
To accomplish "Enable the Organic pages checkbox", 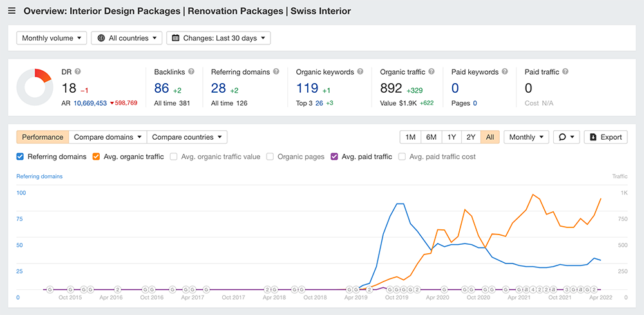I will point(270,157).
